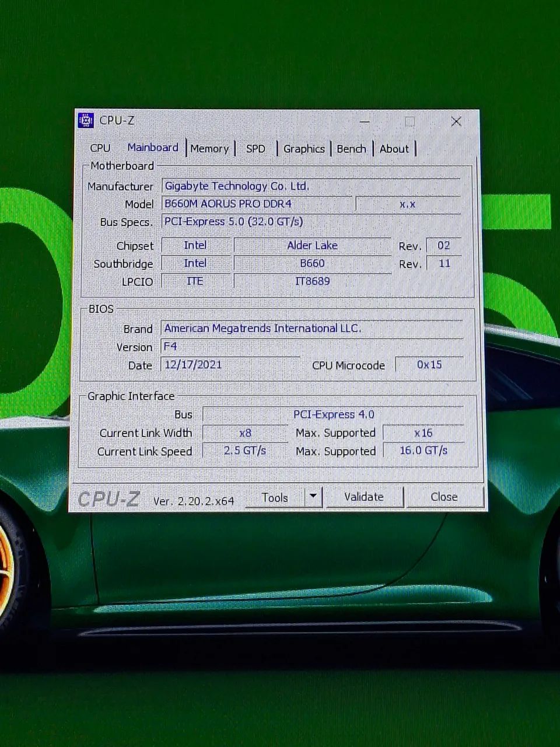Click the Bus Specs PCI-Express 5.0 field
The width and height of the screenshot is (560, 747).
(x=311, y=222)
